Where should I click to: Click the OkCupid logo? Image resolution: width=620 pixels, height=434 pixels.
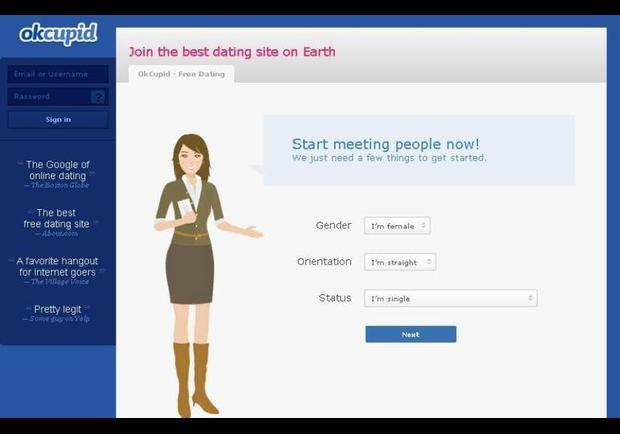pos(58,34)
